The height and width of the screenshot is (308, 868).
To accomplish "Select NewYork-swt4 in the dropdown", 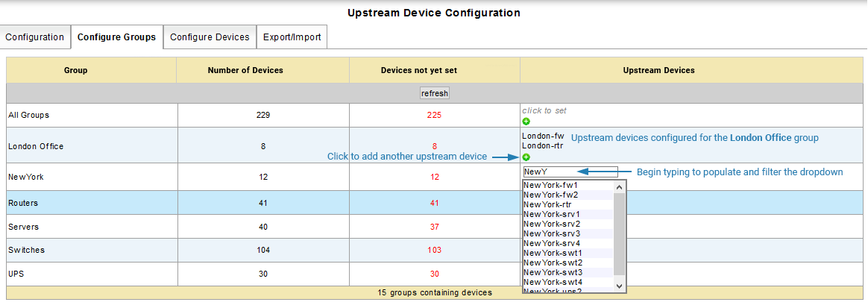I will click(553, 282).
